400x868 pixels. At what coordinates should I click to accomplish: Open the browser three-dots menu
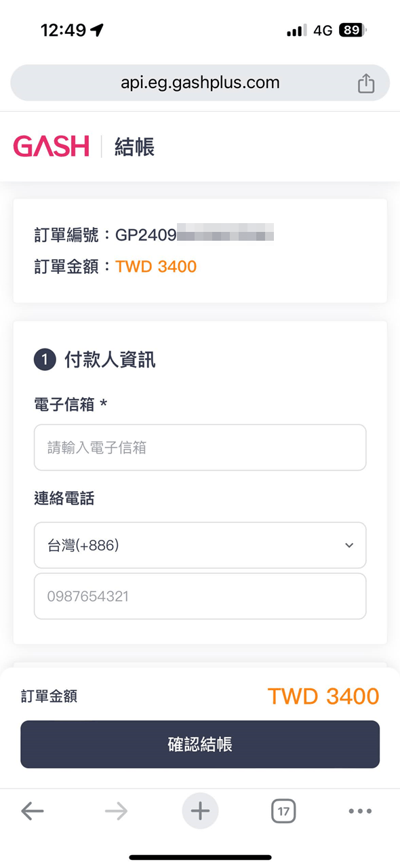coord(360,811)
